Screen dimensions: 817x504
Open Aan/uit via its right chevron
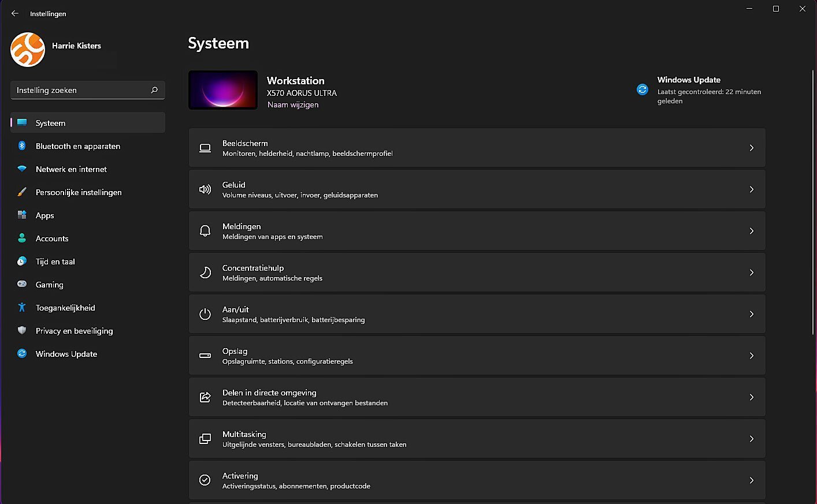(x=752, y=314)
